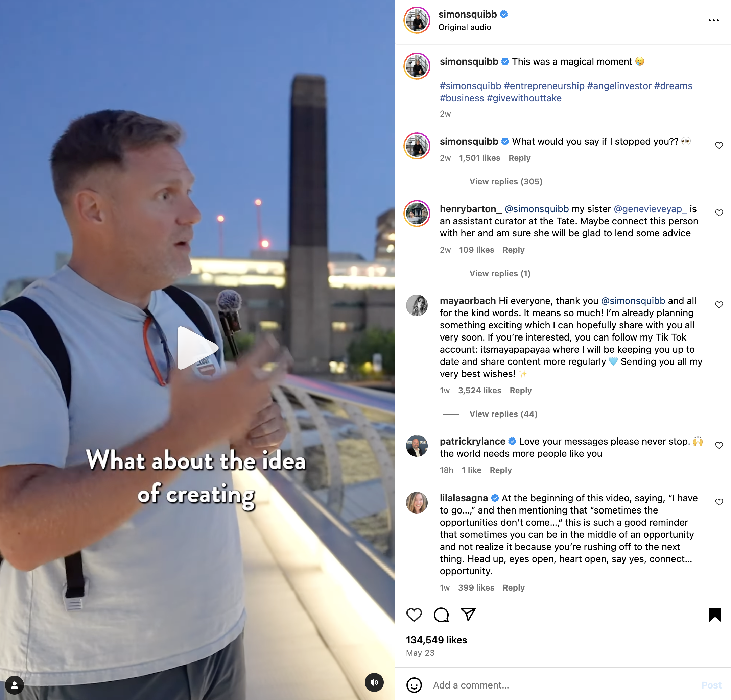Open mayaorbach's profile picture
The height and width of the screenshot is (700, 731).
click(x=417, y=305)
